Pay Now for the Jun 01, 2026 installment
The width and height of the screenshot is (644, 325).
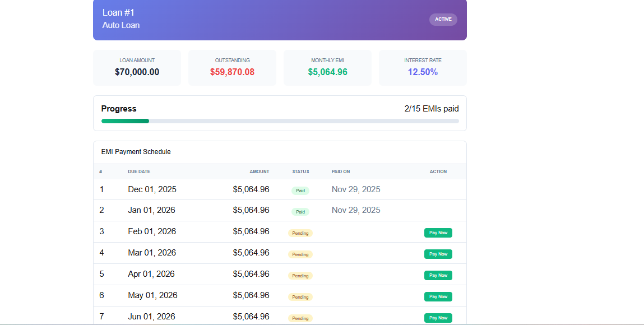coord(438,317)
